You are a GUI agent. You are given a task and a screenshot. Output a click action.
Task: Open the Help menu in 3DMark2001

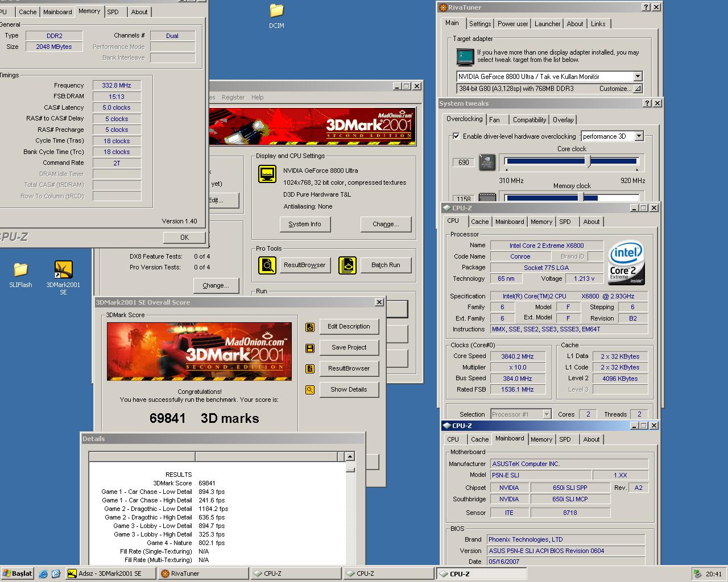258,97
